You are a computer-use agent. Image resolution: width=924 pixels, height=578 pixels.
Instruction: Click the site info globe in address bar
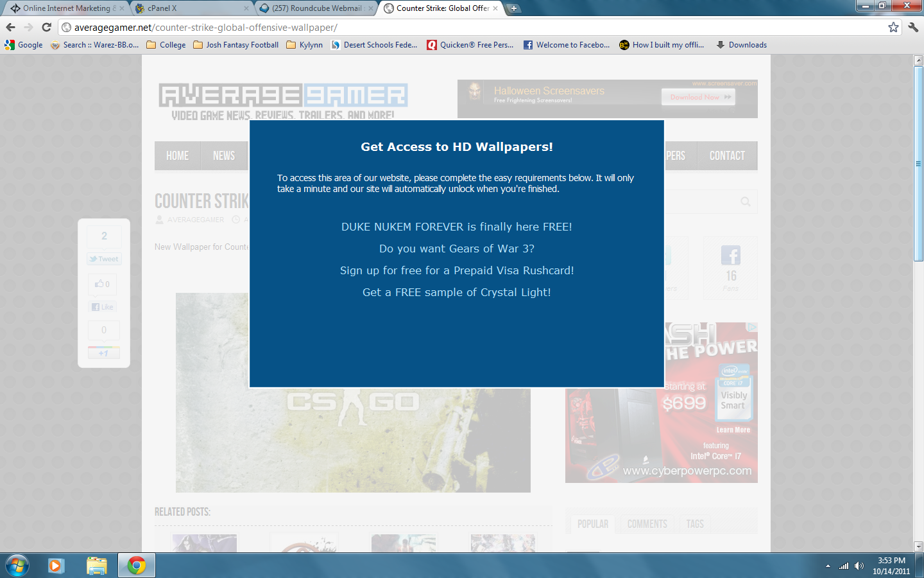[66, 28]
